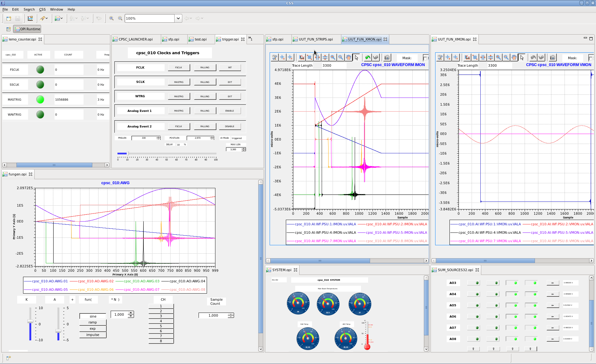
Task: Open the zoom percentage dropdown arrow
Action: 178,18
